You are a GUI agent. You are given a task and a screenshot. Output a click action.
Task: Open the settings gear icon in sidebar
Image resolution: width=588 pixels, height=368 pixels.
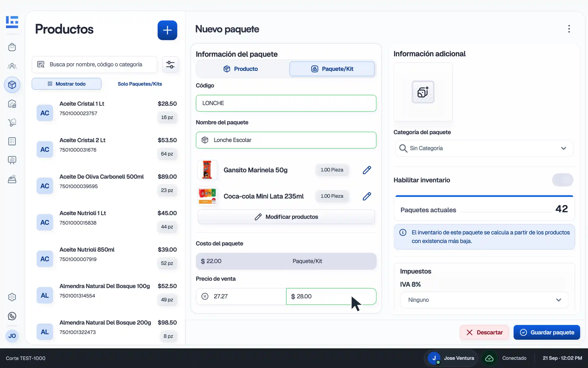(12, 297)
